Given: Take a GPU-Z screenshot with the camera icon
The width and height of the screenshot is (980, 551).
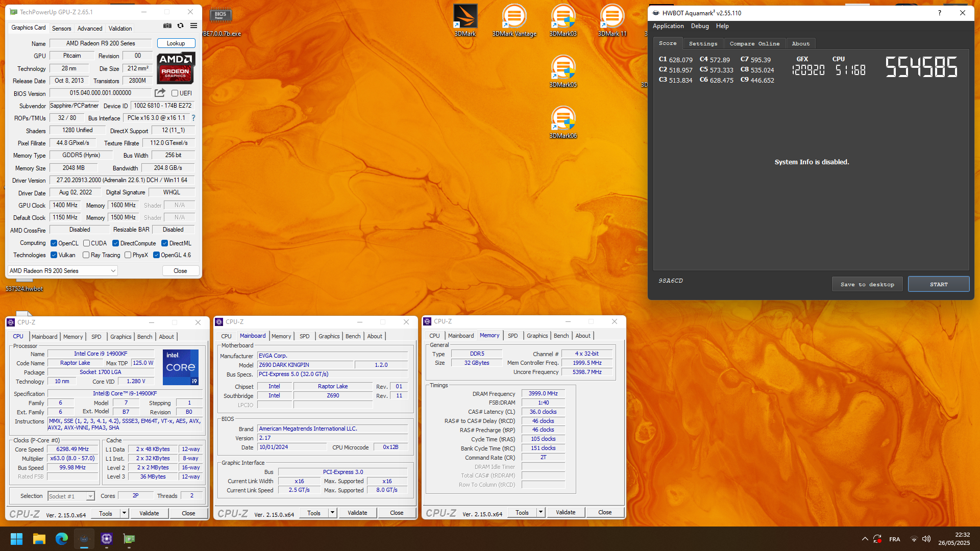Looking at the screenshot, I should 167,26.
